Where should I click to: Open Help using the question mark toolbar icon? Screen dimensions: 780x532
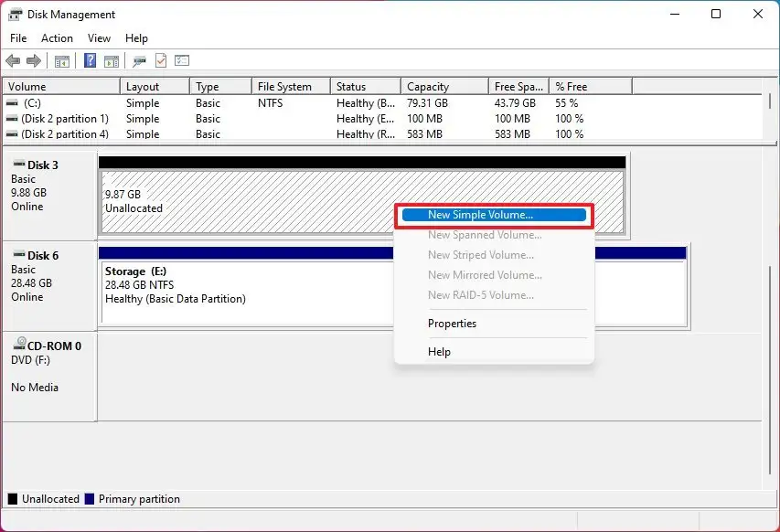point(89,60)
